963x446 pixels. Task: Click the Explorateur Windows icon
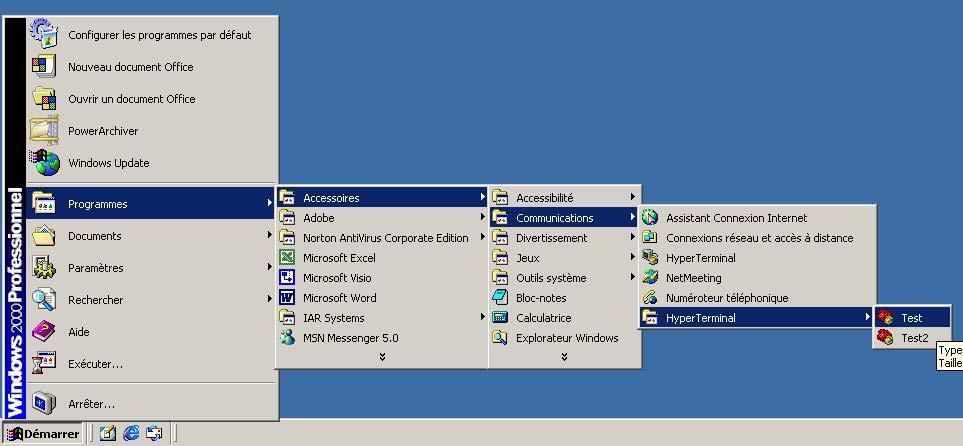[x=500, y=337]
